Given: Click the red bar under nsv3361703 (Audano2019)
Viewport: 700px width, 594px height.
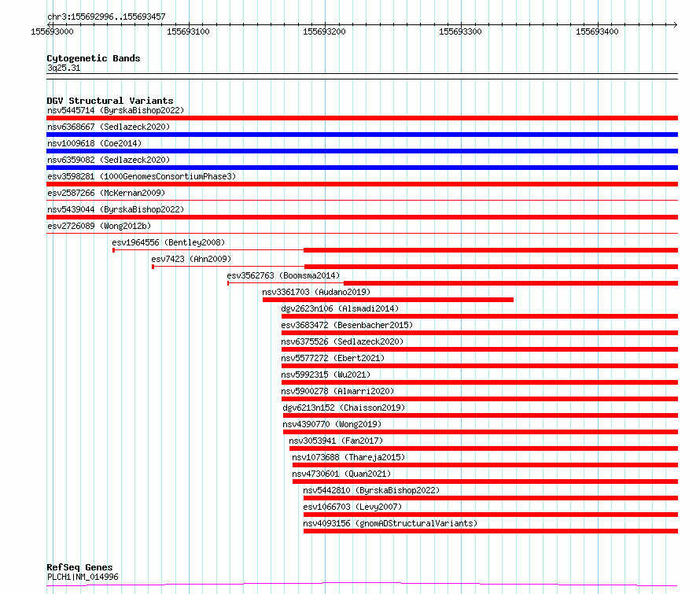Looking at the screenshot, I should coord(388,300).
